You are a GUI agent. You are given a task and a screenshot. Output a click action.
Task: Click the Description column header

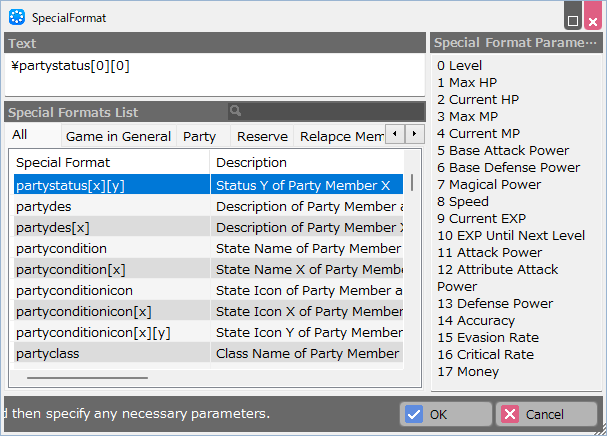click(x=305, y=162)
